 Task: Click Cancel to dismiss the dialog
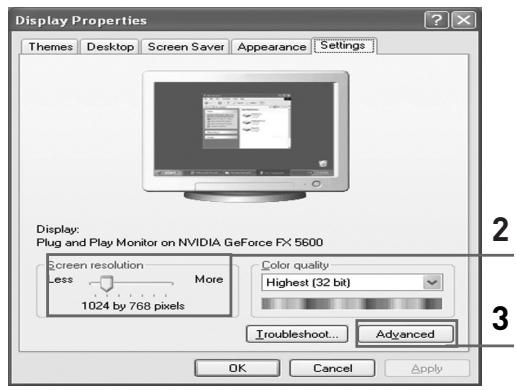coord(332,368)
